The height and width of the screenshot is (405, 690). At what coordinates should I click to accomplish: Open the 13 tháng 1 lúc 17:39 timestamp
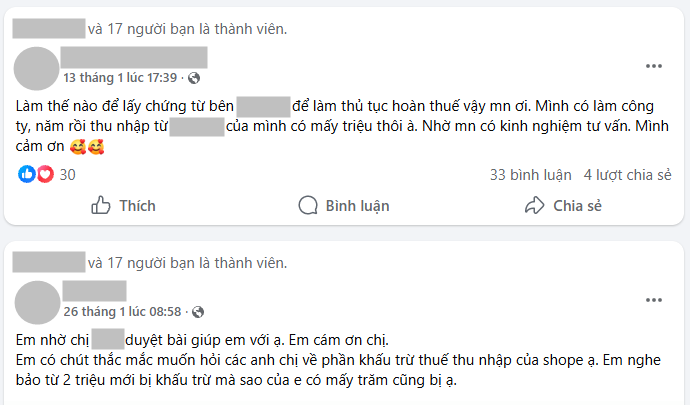(x=119, y=77)
